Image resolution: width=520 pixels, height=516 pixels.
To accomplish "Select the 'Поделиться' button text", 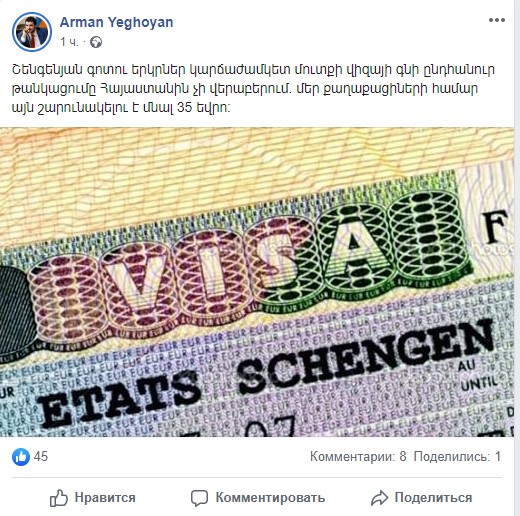I will click(x=433, y=498).
